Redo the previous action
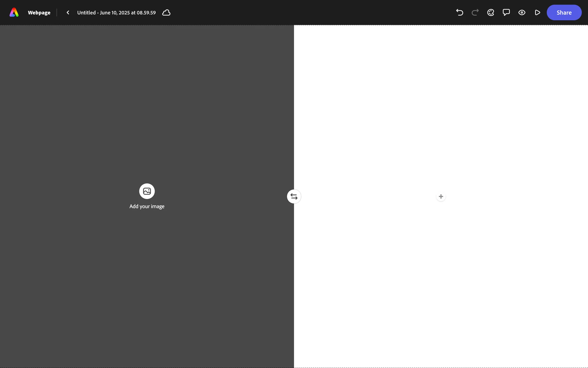The height and width of the screenshot is (368, 588). 475,13
